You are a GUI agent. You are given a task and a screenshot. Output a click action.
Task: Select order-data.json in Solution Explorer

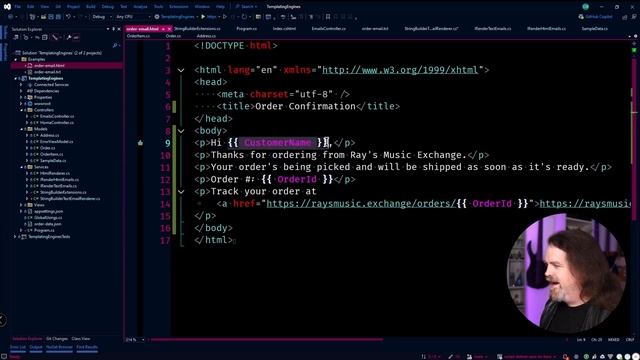tap(47, 224)
